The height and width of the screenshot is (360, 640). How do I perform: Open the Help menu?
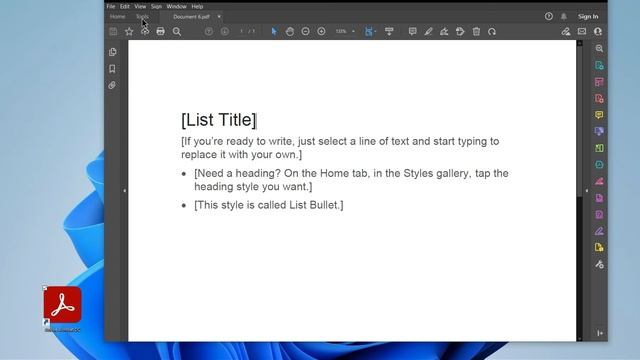pyautogui.click(x=197, y=7)
